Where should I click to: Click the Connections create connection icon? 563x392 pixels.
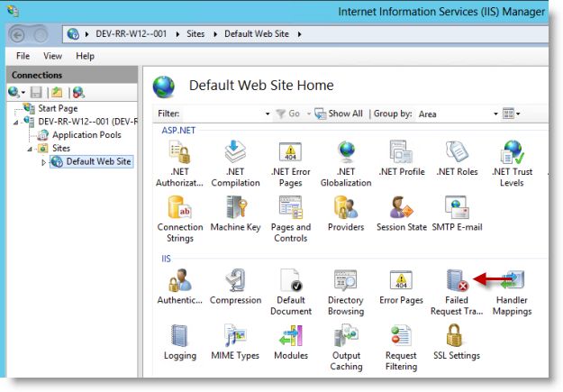click(16, 92)
